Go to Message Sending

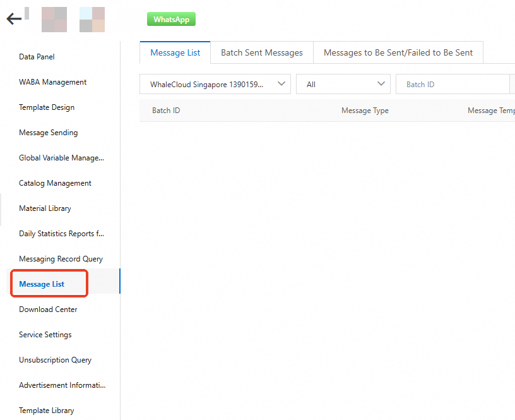pyautogui.click(x=48, y=133)
